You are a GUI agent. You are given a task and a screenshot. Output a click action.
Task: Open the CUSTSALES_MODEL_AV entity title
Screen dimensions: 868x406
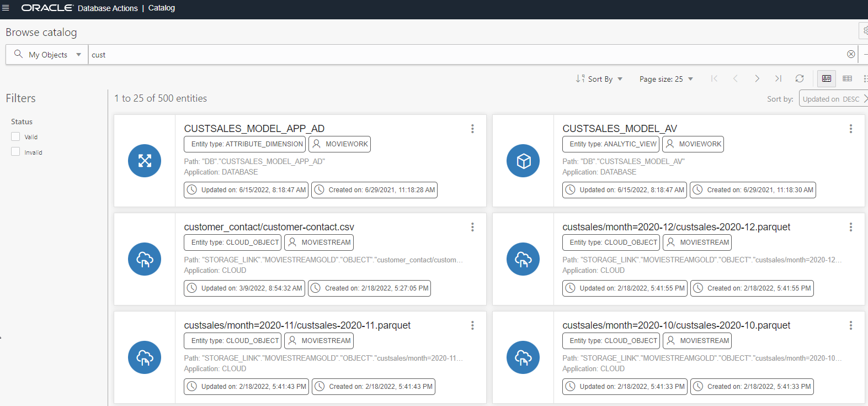620,129
